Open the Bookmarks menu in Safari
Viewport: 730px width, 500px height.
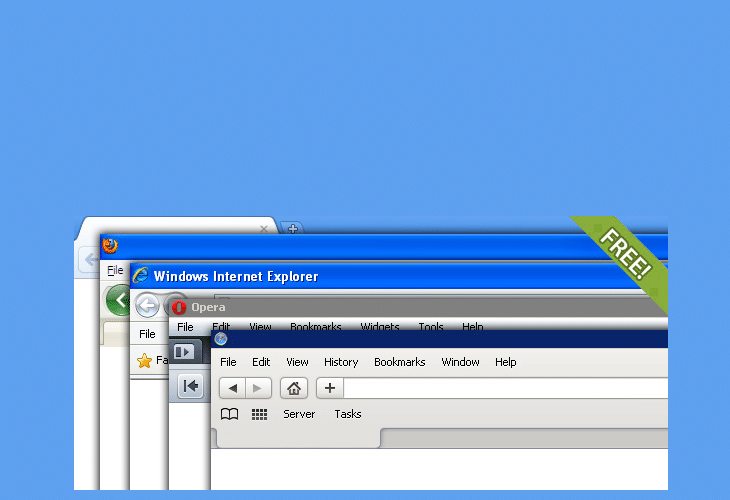pos(399,362)
